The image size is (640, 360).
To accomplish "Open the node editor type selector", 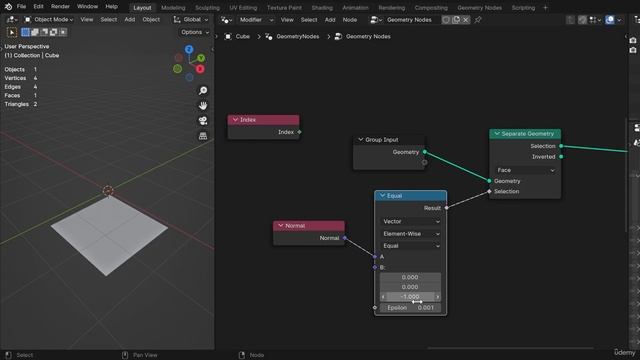I will pyautogui.click(x=226, y=20).
